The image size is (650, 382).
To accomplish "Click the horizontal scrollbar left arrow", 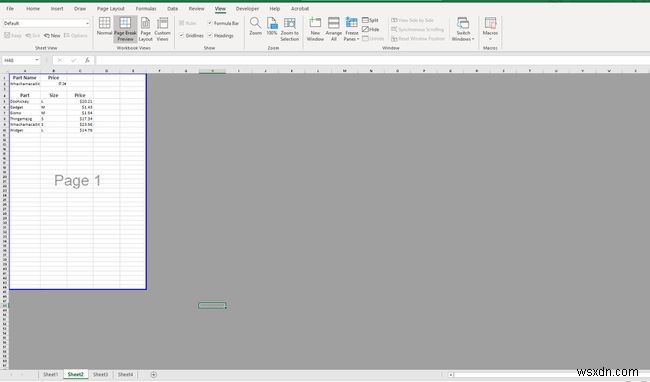I will point(451,375).
